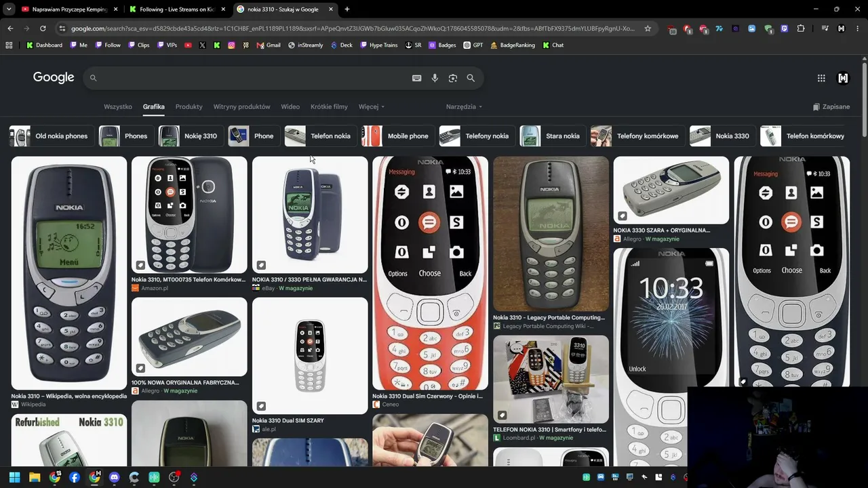Close the nokia 3310 Google tab
This screenshot has height=488, width=868.
click(x=331, y=9)
